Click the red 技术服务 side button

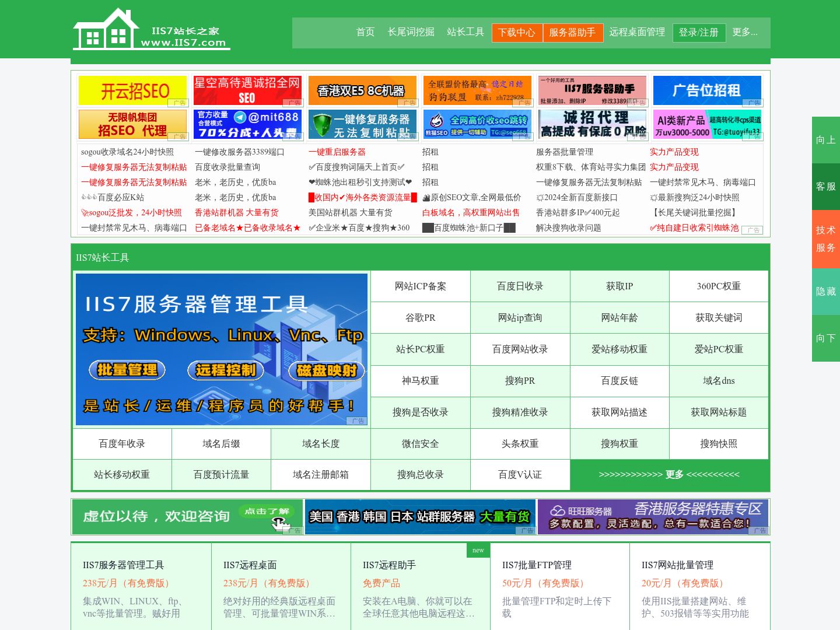826,239
